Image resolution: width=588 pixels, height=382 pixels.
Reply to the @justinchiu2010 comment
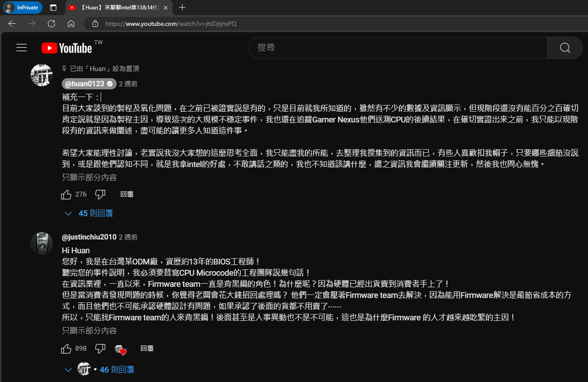(x=147, y=348)
